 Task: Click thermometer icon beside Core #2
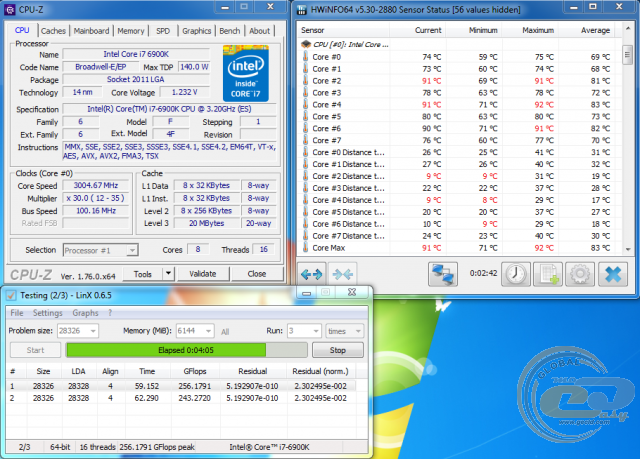pyautogui.click(x=305, y=81)
